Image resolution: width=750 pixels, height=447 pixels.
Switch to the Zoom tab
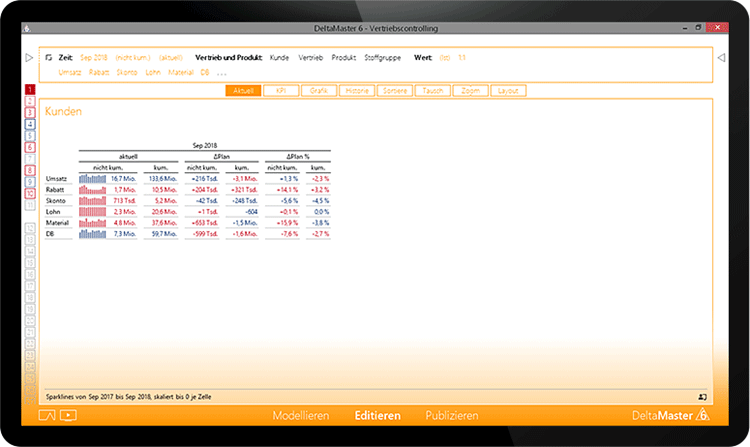tap(471, 90)
